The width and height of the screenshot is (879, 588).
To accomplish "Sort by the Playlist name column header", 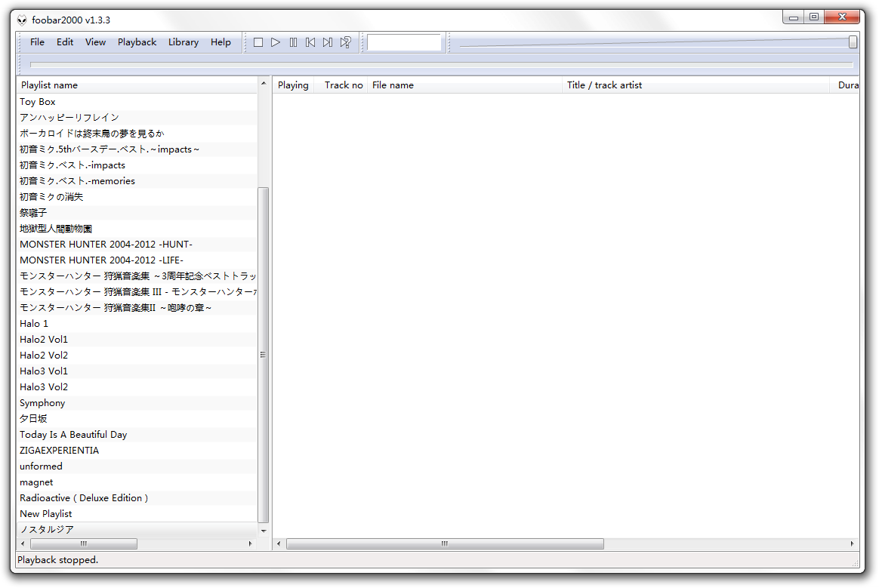I will (137, 85).
